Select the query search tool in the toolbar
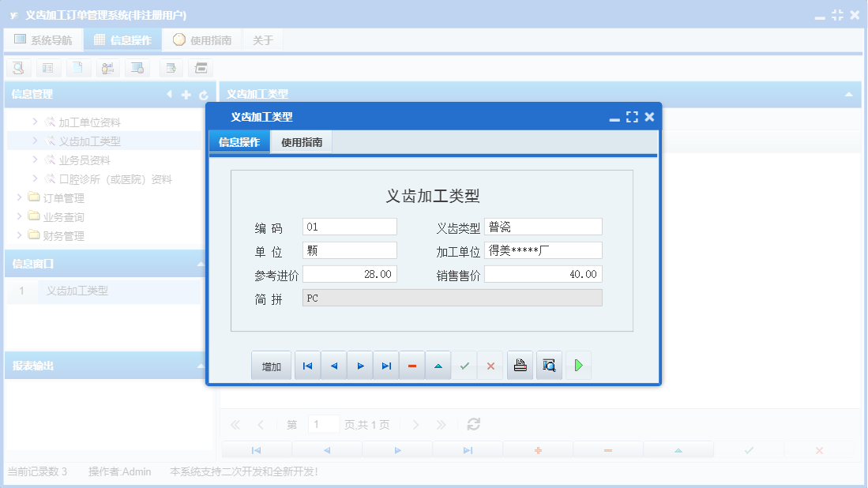 (18, 68)
